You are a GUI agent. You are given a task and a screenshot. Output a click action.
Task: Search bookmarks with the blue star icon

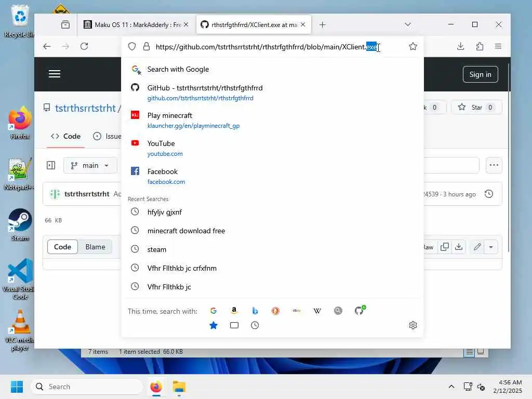(x=214, y=325)
